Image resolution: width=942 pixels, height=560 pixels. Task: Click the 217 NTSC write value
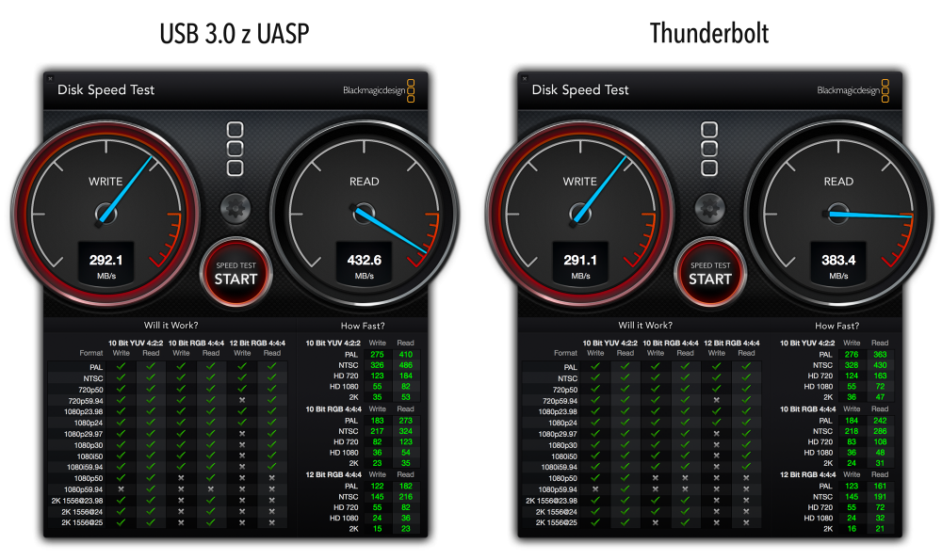tap(377, 431)
